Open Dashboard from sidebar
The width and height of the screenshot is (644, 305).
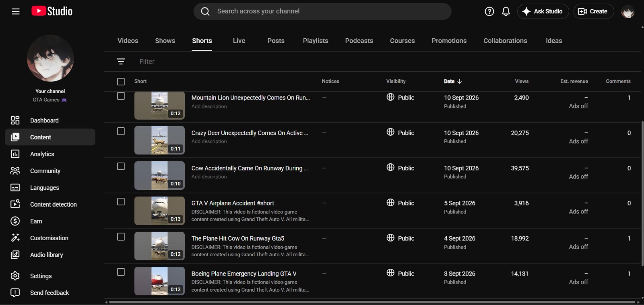[50, 120]
